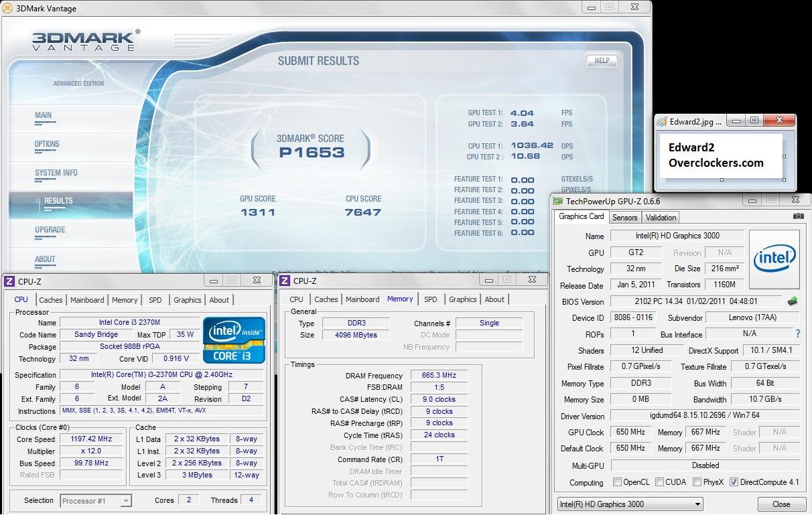This screenshot has height=515, width=812.
Task: Click the Bandwidth field 10.7 GB/s
Action: 765,400
